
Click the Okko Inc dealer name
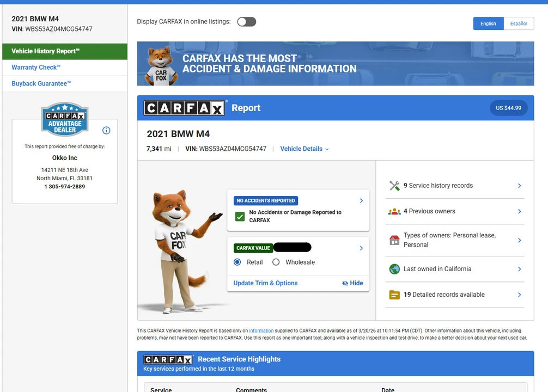tap(65, 158)
